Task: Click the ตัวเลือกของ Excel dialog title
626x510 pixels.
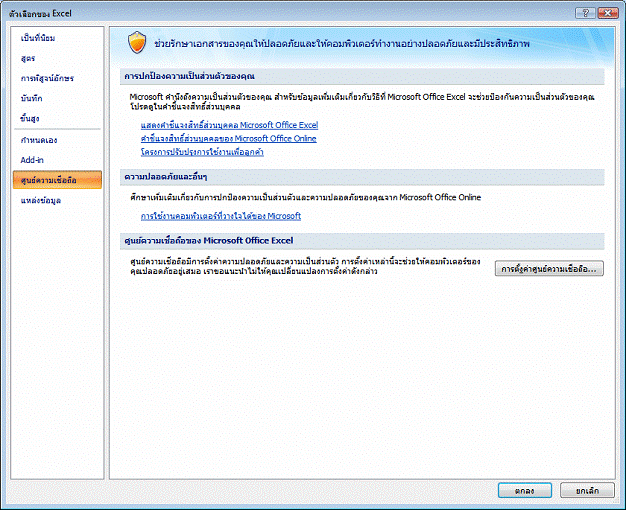Action: click(x=40, y=13)
